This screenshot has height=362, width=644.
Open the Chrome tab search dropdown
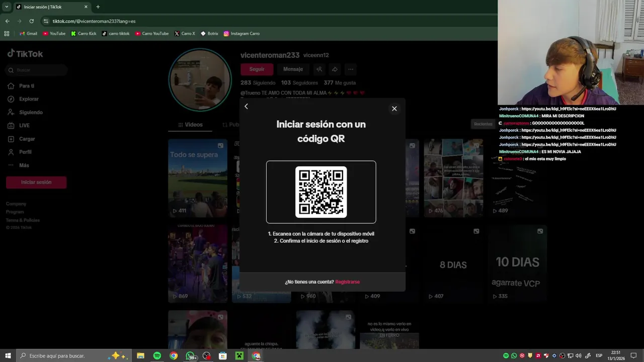pyautogui.click(x=7, y=7)
